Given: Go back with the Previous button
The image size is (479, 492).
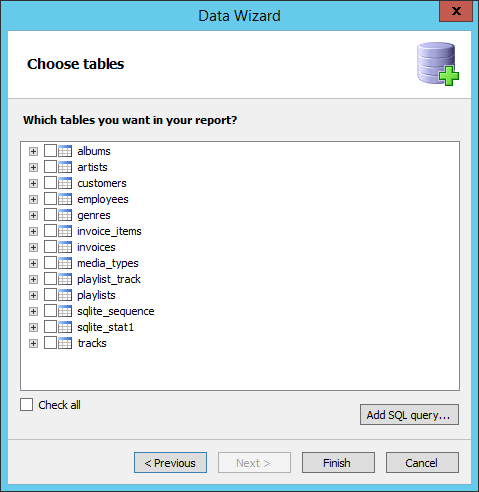Looking at the screenshot, I should point(170,463).
